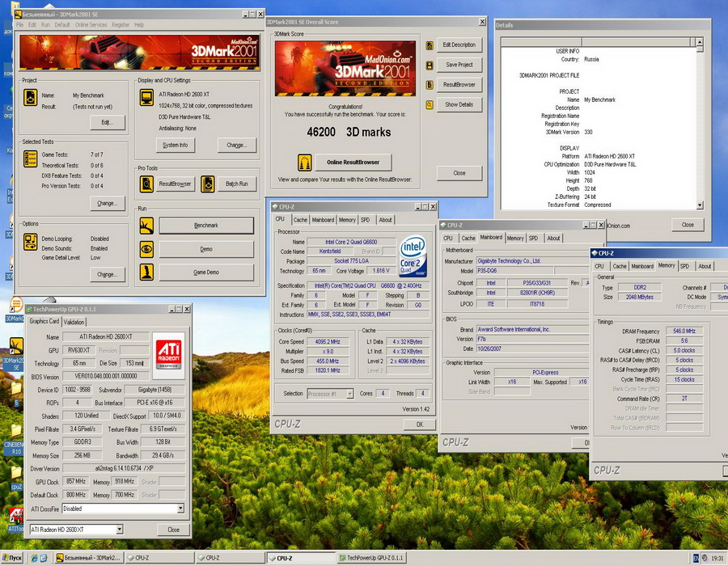Click the Details list scroll up arrow
Image resolution: width=728 pixels, height=566 pixels.
[700, 42]
